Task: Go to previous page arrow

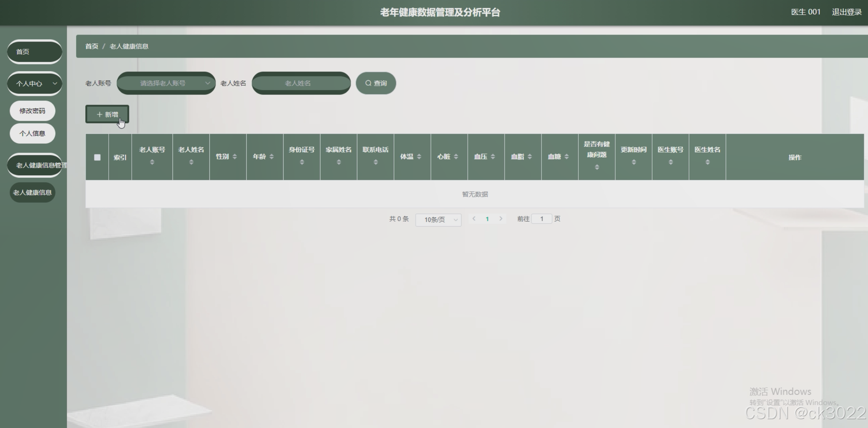Action: pos(474,219)
